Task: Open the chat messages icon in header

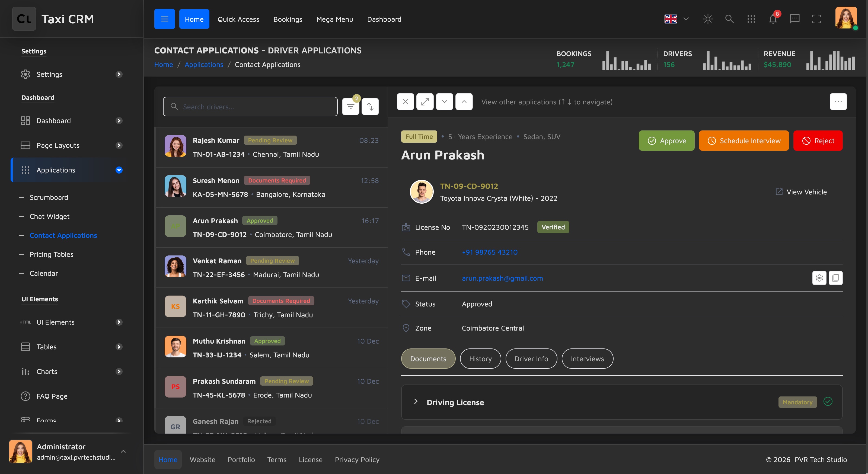Action: tap(794, 19)
